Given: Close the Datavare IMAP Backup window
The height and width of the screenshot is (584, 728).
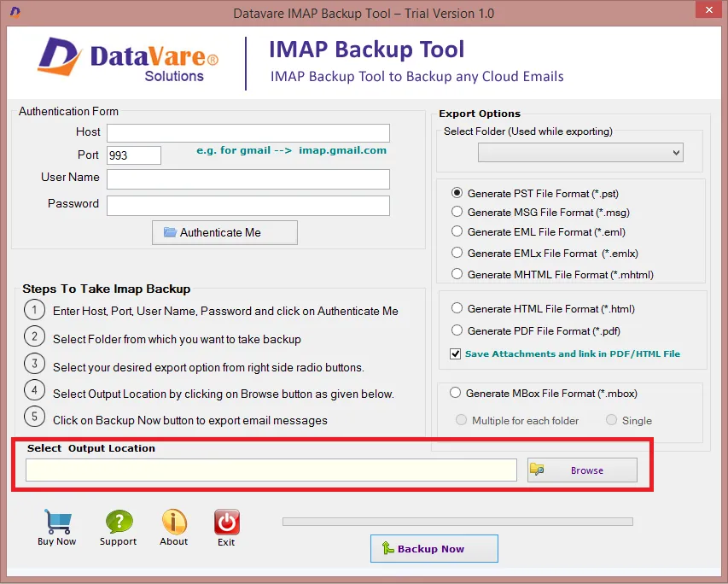Looking at the screenshot, I should [x=709, y=9].
